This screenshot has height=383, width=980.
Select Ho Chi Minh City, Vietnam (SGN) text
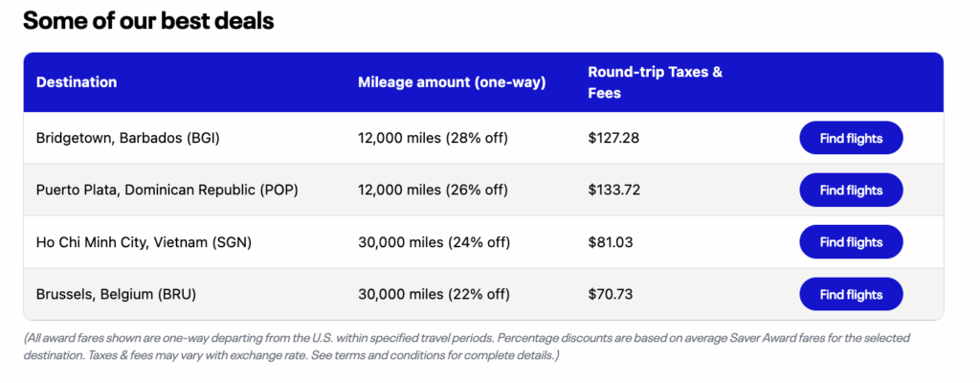click(x=144, y=242)
